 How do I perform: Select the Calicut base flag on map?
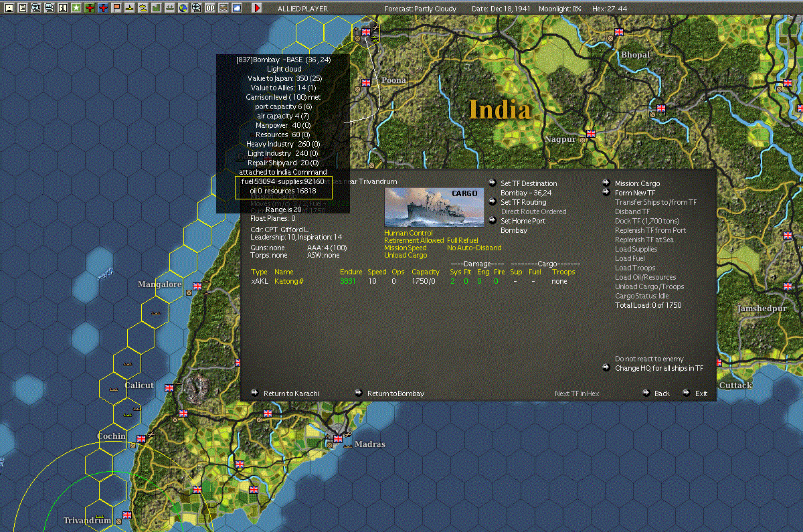point(169,387)
